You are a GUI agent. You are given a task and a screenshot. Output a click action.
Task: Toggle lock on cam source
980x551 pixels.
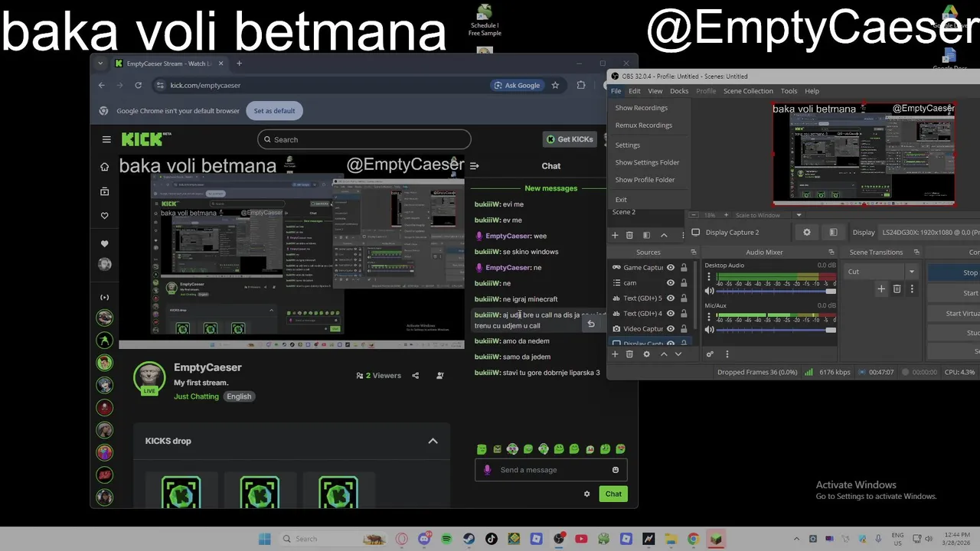684,282
